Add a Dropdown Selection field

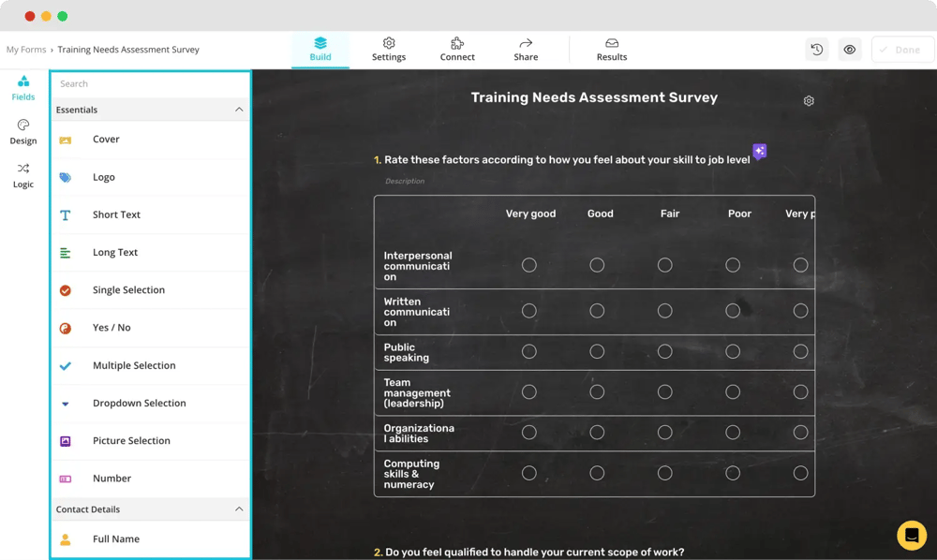139,404
